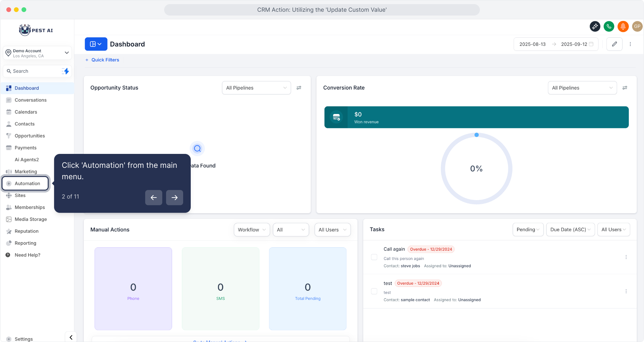Check the test task checkbox
This screenshot has height=342, width=644.
point(374,291)
